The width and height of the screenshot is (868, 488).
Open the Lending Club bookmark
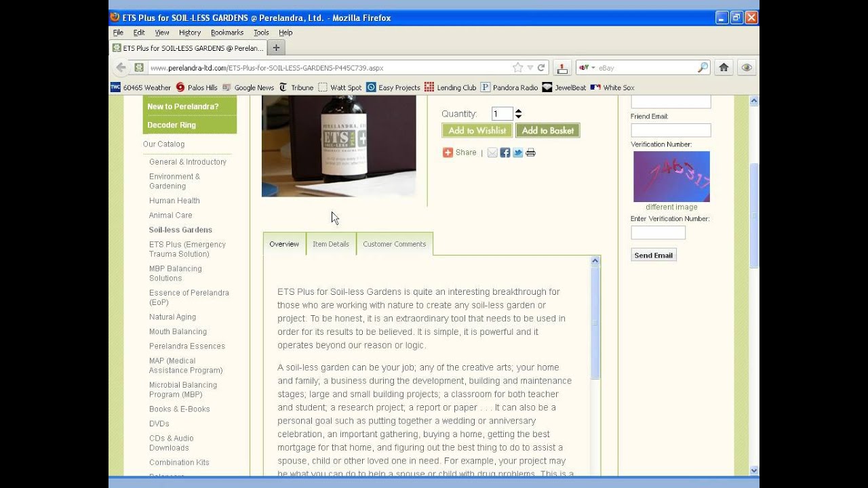click(450, 87)
